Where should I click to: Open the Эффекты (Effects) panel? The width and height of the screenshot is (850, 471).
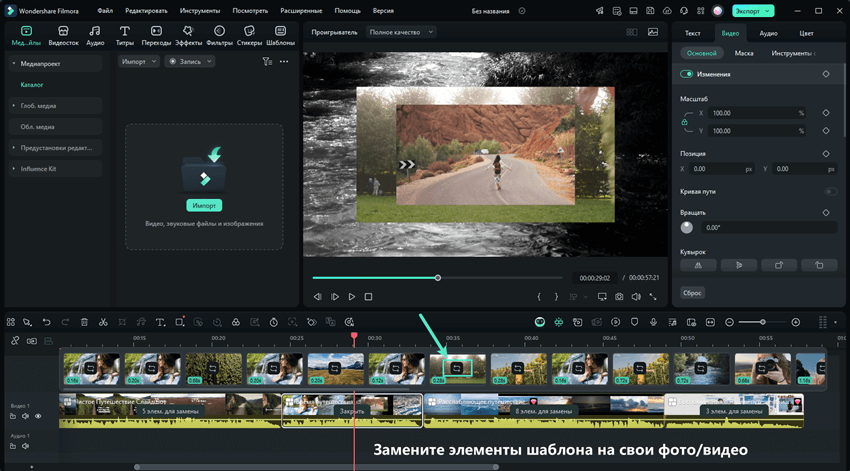188,36
